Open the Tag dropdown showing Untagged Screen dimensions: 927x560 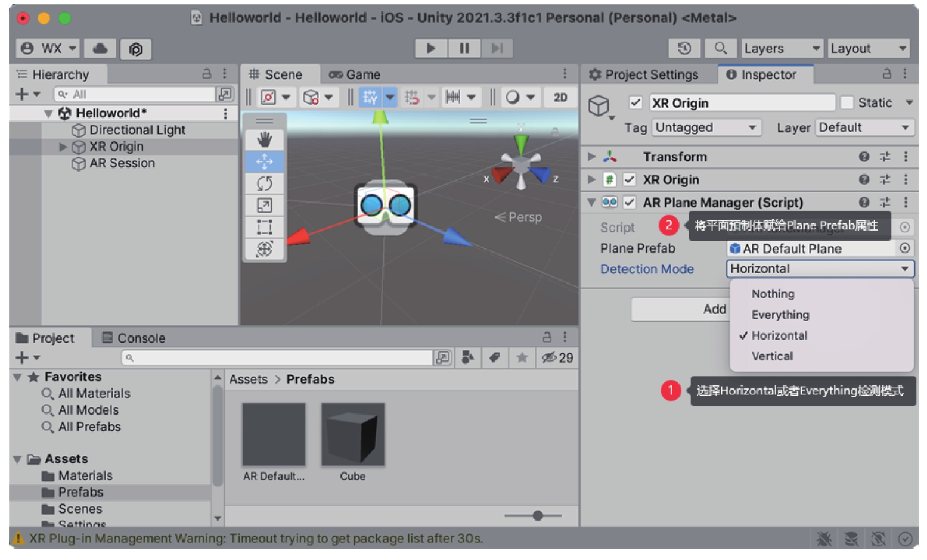(x=705, y=127)
